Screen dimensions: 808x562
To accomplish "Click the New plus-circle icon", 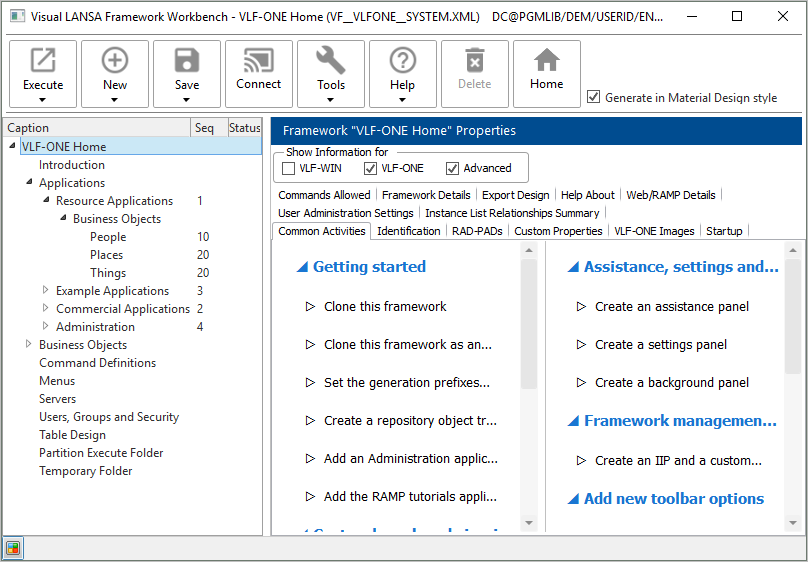I will point(115,61).
